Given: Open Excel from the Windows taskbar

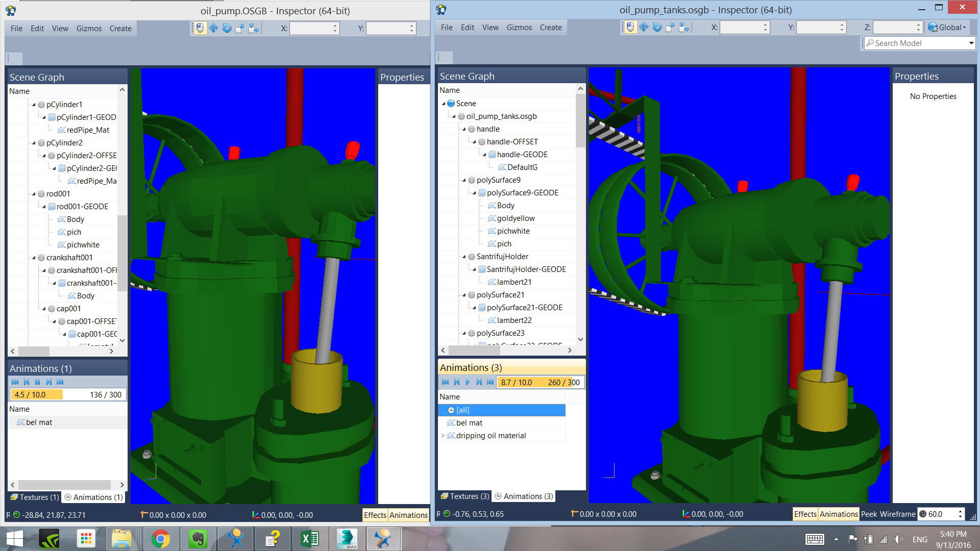Looking at the screenshot, I should click(x=309, y=539).
